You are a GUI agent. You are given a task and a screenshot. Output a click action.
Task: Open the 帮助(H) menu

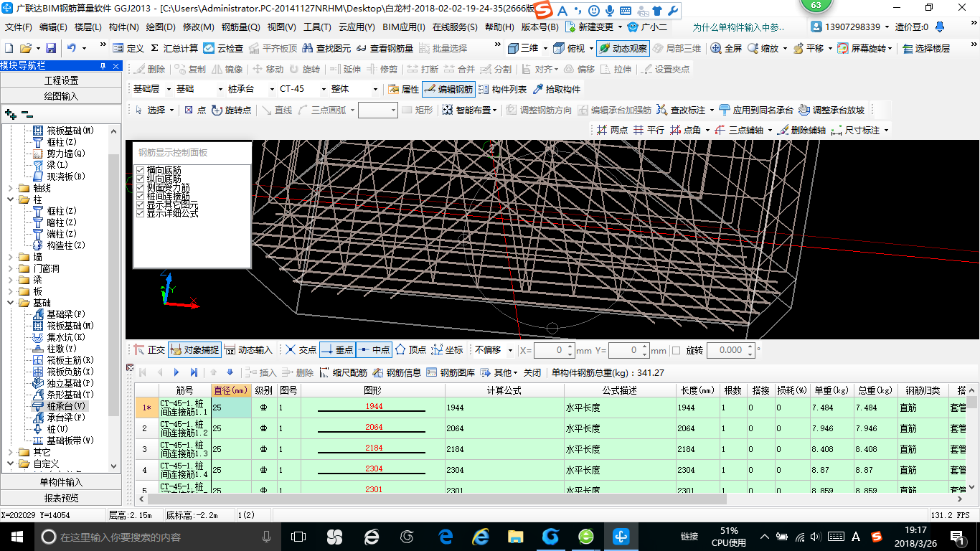(499, 27)
